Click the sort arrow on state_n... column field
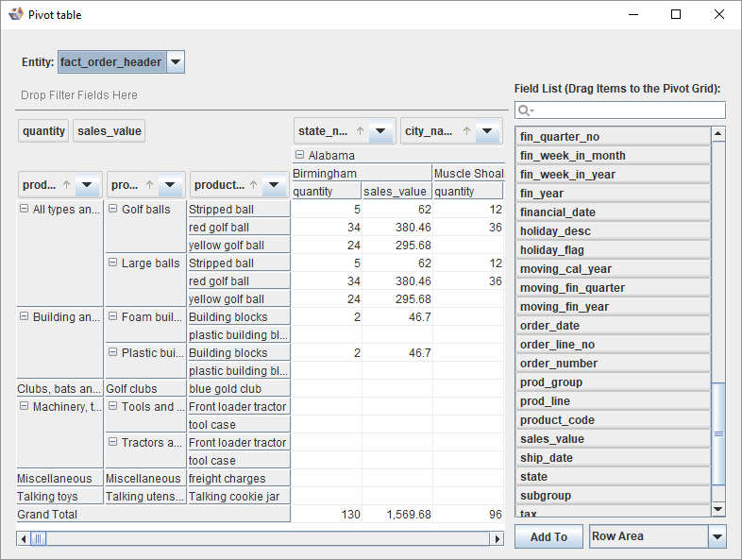 [x=360, y=132]
